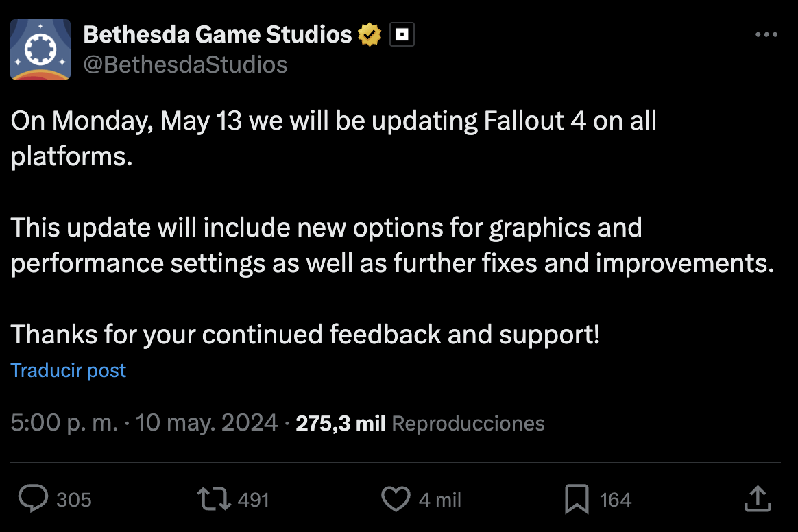
Task: Click the Traducir post link
Action: pyautogui.click(x=68, y=371)
